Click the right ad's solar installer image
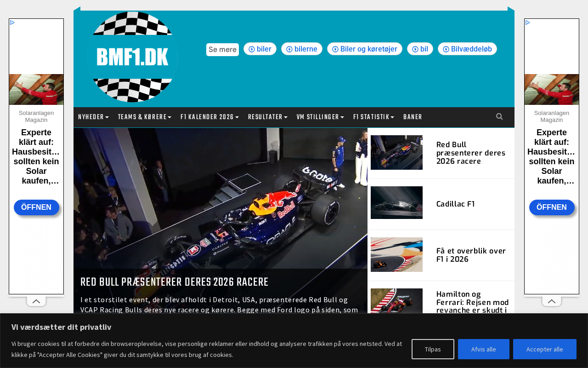This screenshot has height=368, width=588. [552, 89]
